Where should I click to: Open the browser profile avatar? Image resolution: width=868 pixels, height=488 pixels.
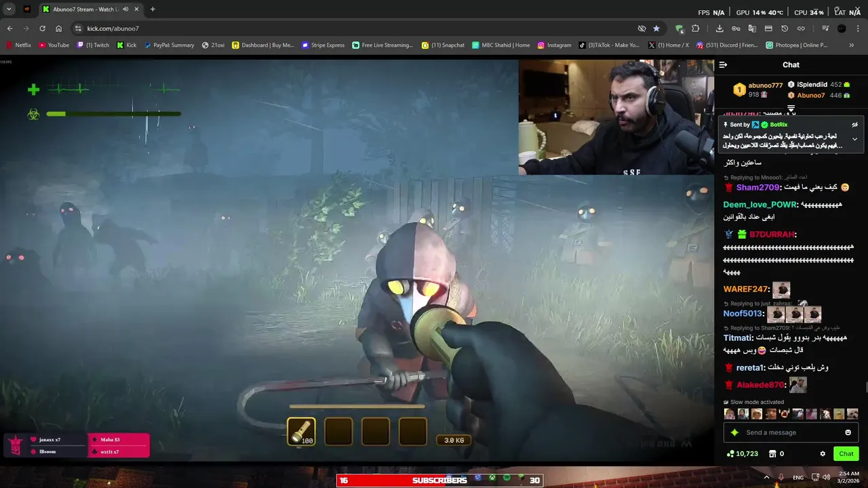(842, 28)
